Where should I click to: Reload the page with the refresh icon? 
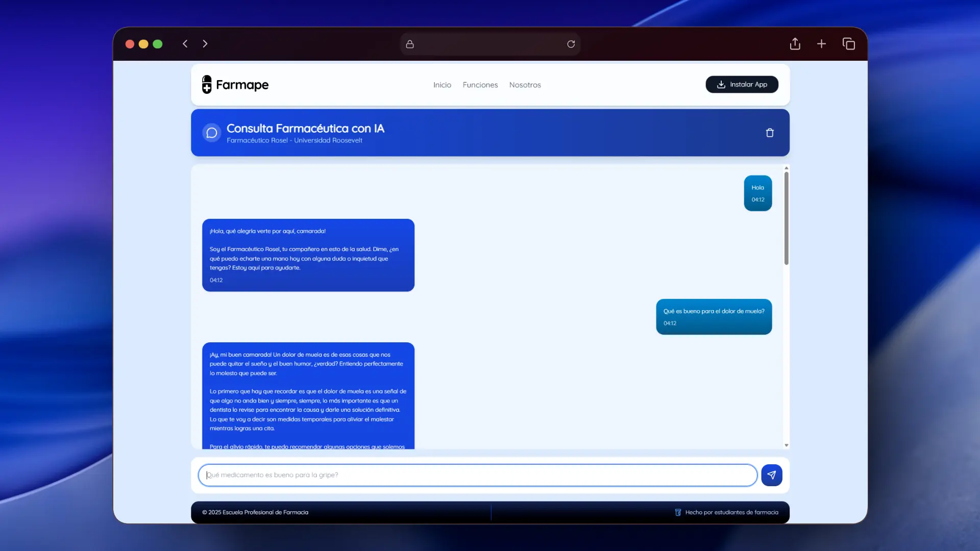tap(571, 44)
